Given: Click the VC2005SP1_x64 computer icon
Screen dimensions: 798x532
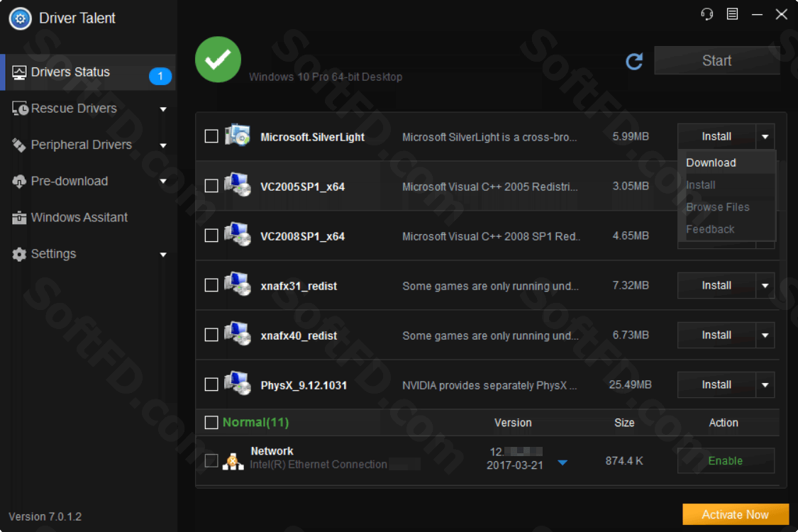Looking at the screenshot, I should point(238,185).
